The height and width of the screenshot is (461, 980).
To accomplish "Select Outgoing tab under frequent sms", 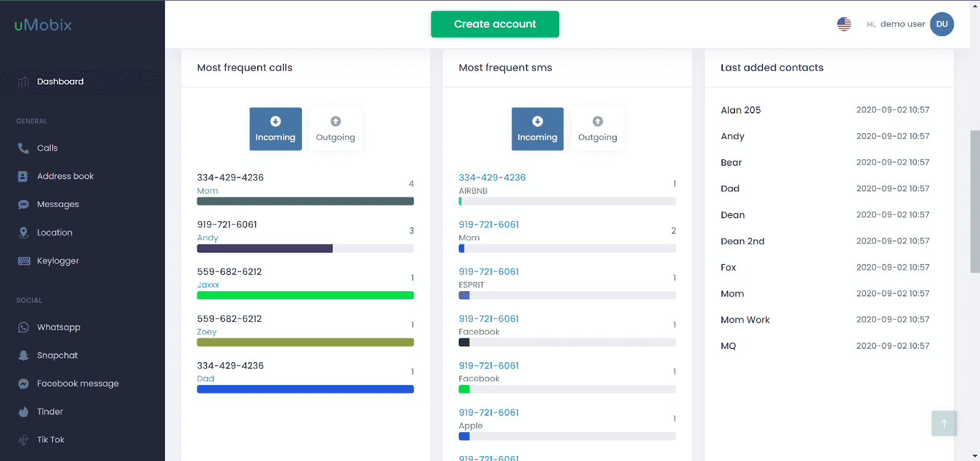I will pyautogui.click(x=598, y=129).
